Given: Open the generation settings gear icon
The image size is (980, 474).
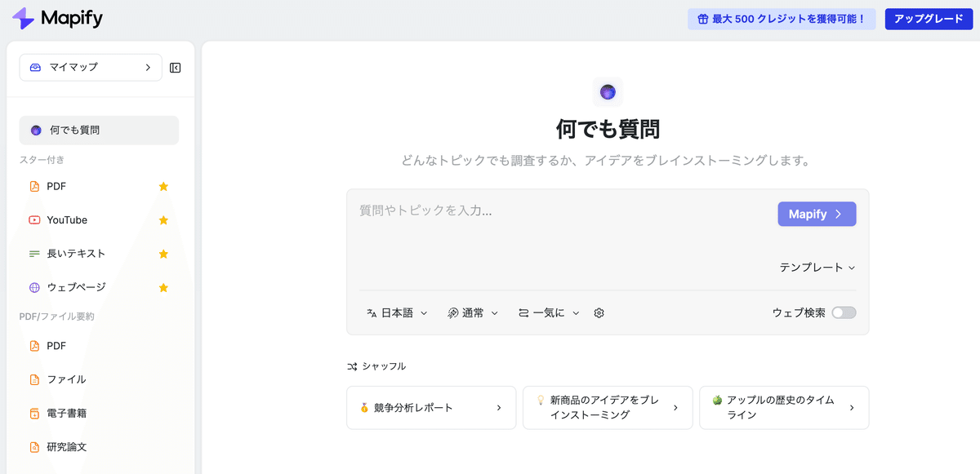Looking at the screenshot, I should point(599,312).
